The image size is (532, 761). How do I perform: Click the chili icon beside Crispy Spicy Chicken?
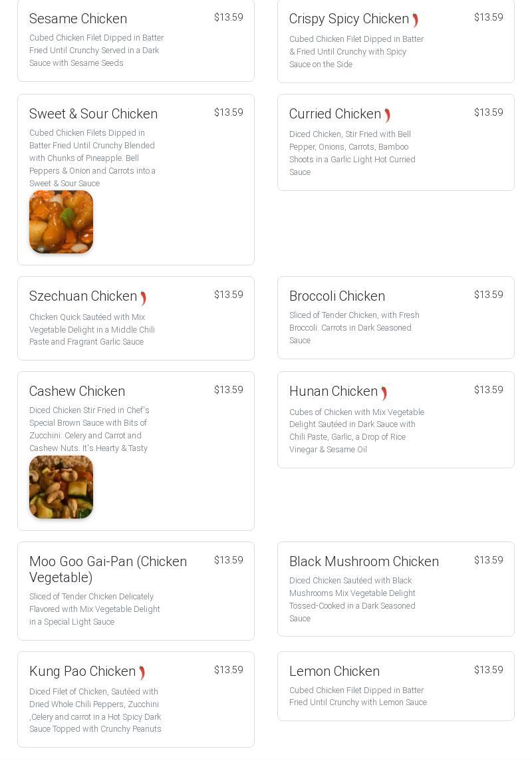point(415,20)
